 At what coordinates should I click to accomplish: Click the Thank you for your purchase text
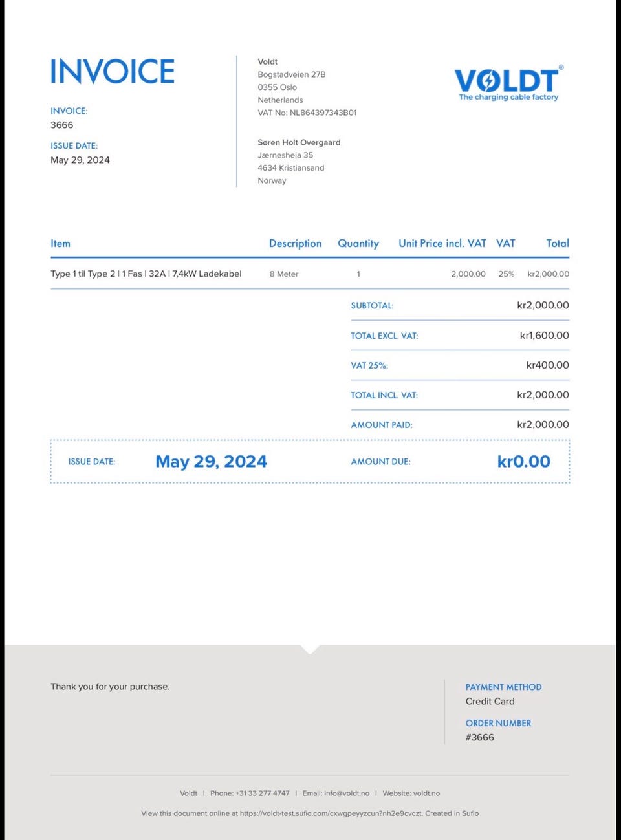click(110, 687)
